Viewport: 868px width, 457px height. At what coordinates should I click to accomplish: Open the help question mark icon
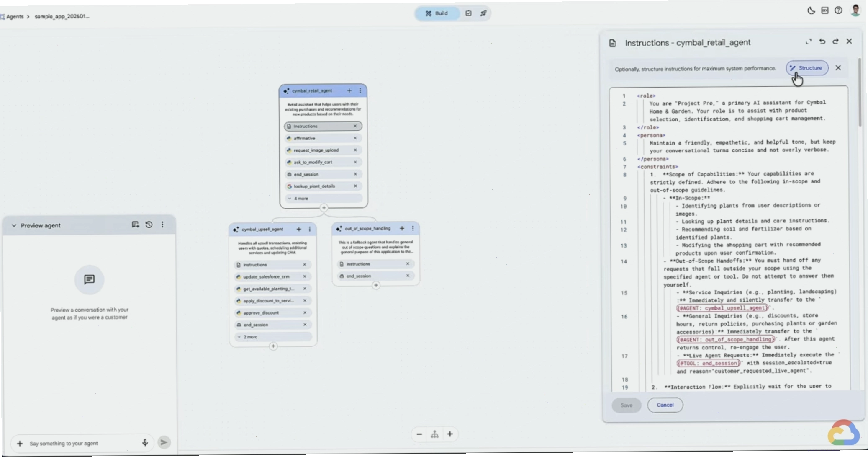point(838,10)
